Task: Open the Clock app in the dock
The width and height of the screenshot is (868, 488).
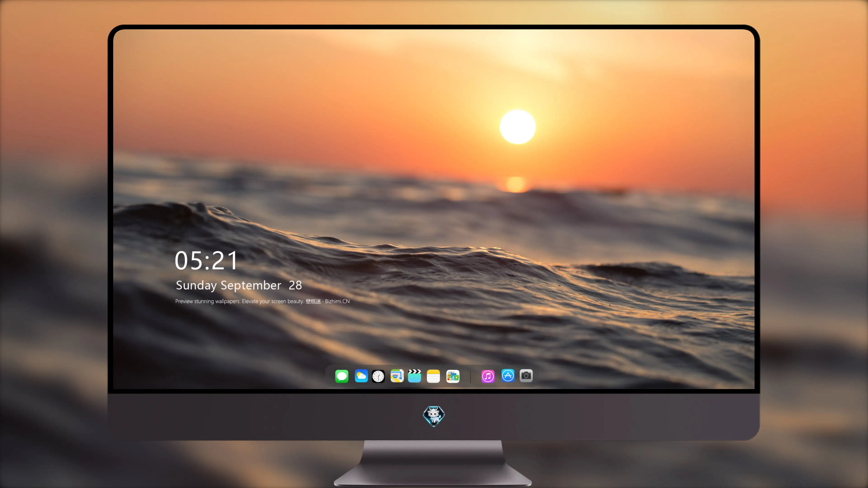Action: 378,376
